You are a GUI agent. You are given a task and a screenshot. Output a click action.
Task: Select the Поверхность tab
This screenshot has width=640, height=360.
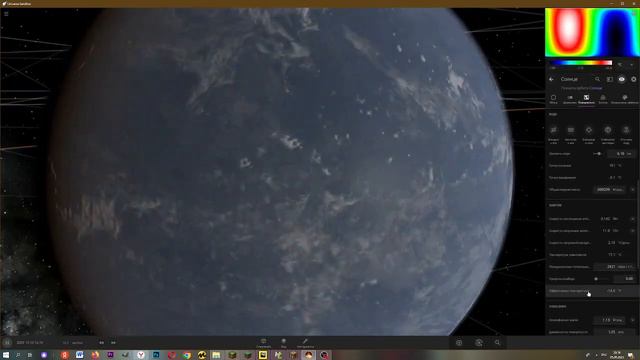[x=586, y=99]
